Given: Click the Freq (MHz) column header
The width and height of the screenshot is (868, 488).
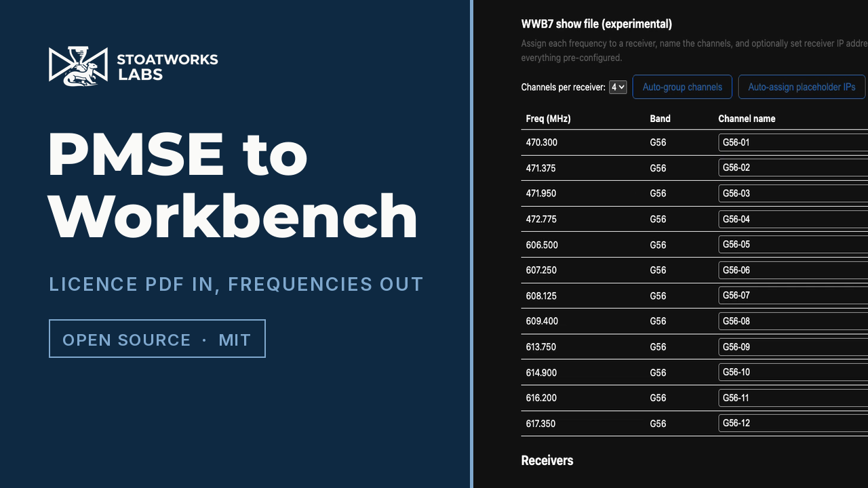Looking at the screenshot, I should click(x=548, y=119).
